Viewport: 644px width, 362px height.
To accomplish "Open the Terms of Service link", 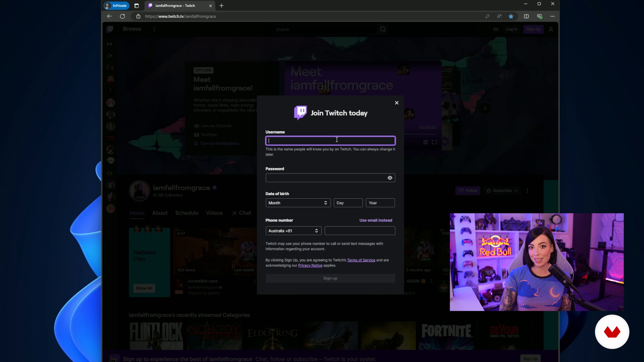I will 361,260.
